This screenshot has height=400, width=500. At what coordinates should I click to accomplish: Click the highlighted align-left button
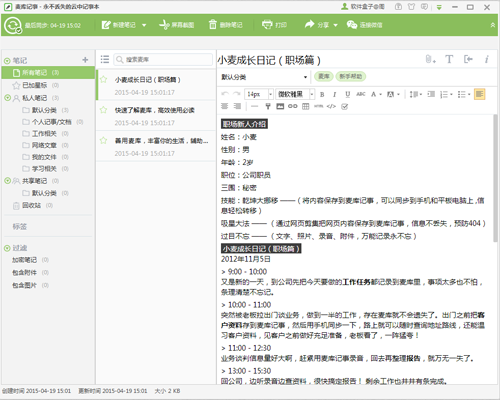click(479, 94)
